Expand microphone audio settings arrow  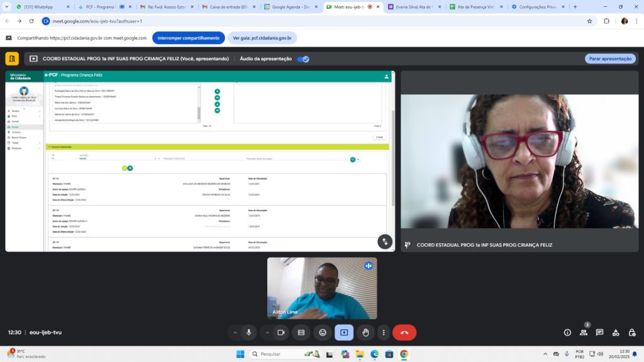(235, 332)
